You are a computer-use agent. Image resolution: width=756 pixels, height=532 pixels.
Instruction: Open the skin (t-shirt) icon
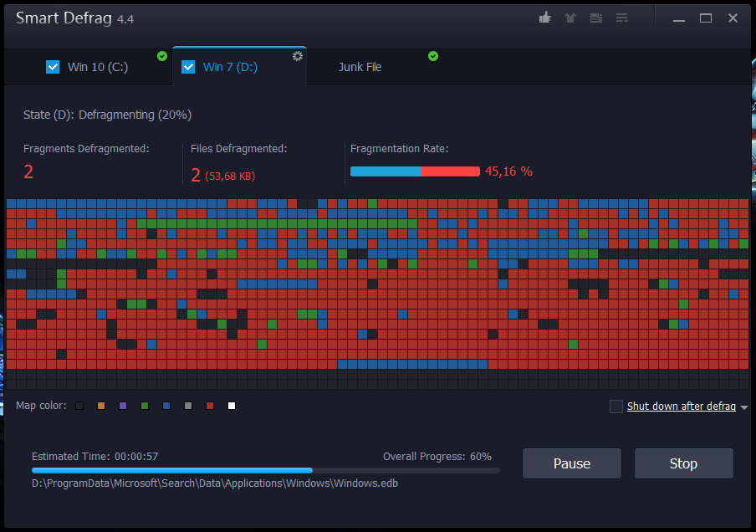(570, 18)
